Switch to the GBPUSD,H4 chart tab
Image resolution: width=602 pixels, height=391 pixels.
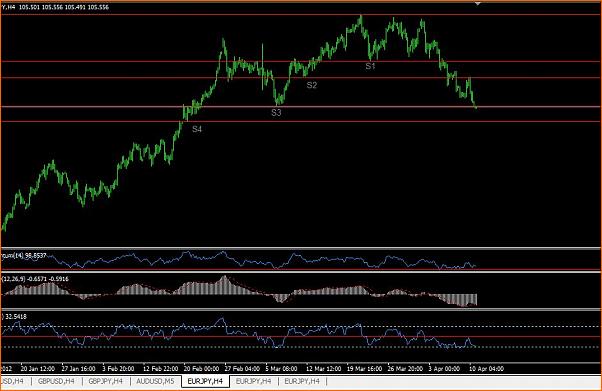56,381
